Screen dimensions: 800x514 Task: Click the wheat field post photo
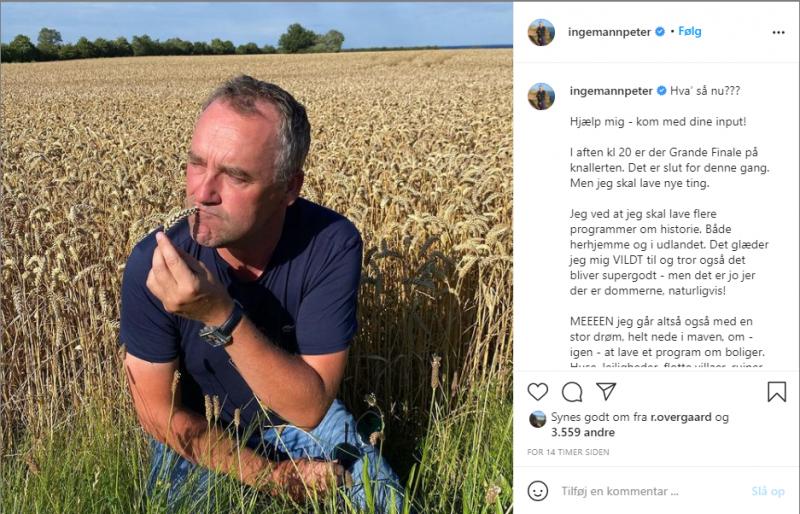coord(257,258)
